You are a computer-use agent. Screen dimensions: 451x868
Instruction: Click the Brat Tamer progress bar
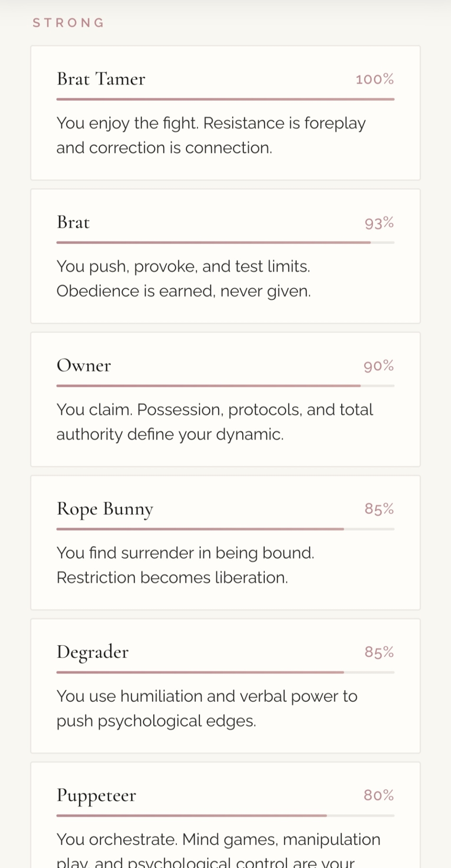coord(225,99)
